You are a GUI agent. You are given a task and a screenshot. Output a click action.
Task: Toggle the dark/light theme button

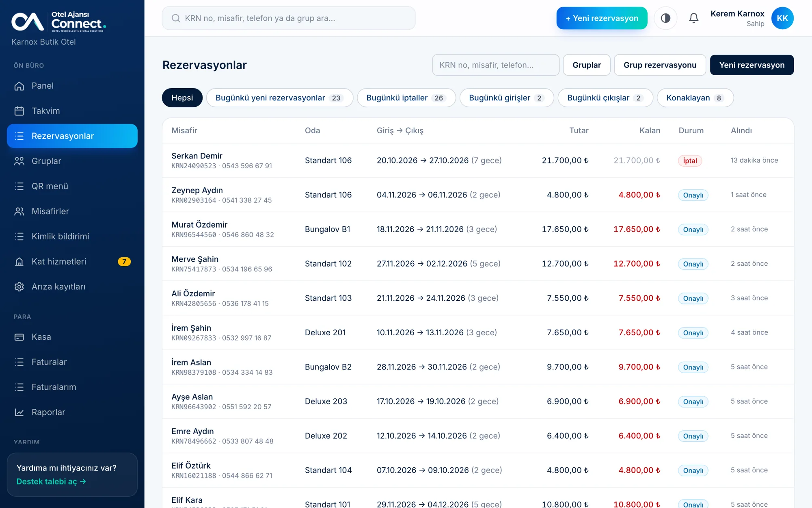[665, 18]
